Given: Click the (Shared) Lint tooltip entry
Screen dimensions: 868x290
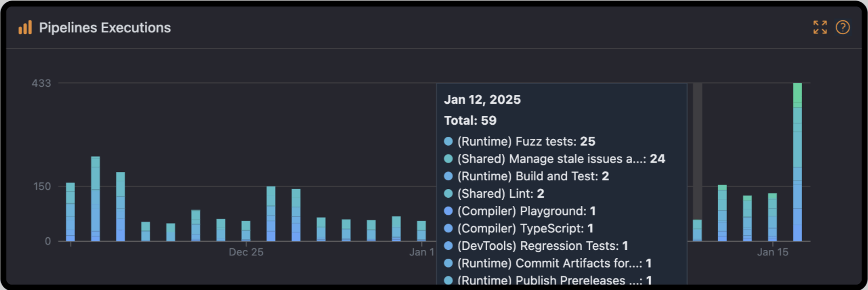Looking at the screenshot, I should point(500,194).
